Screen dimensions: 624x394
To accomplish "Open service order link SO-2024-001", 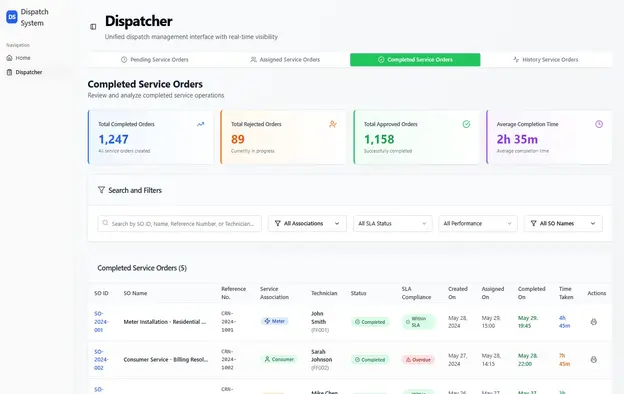I will [x=101, y=322].
